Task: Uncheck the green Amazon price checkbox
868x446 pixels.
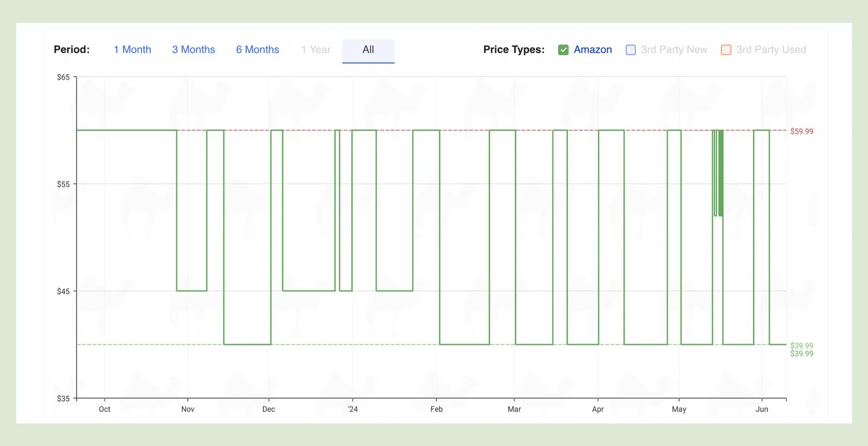Action: tap(563, 50)
